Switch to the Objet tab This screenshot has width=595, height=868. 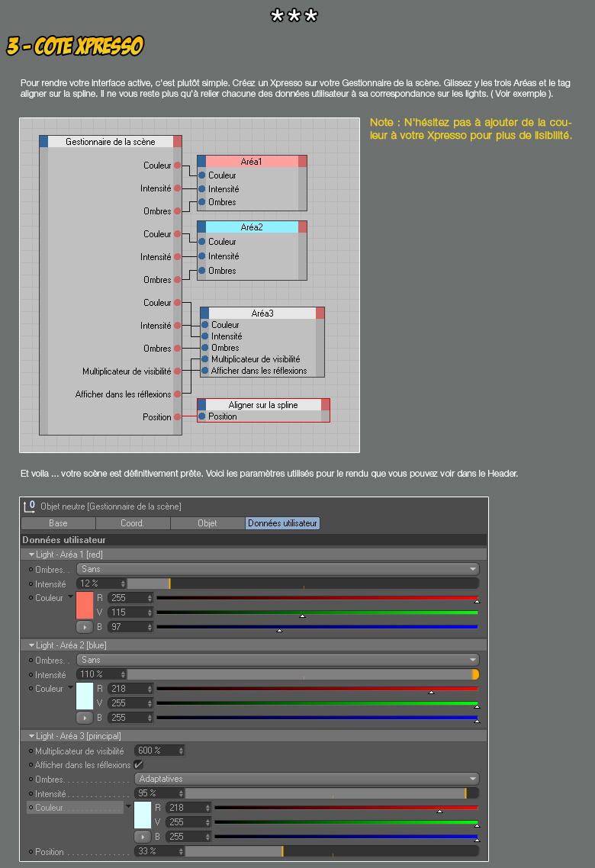pyautogui.click(x=207, y=523)
